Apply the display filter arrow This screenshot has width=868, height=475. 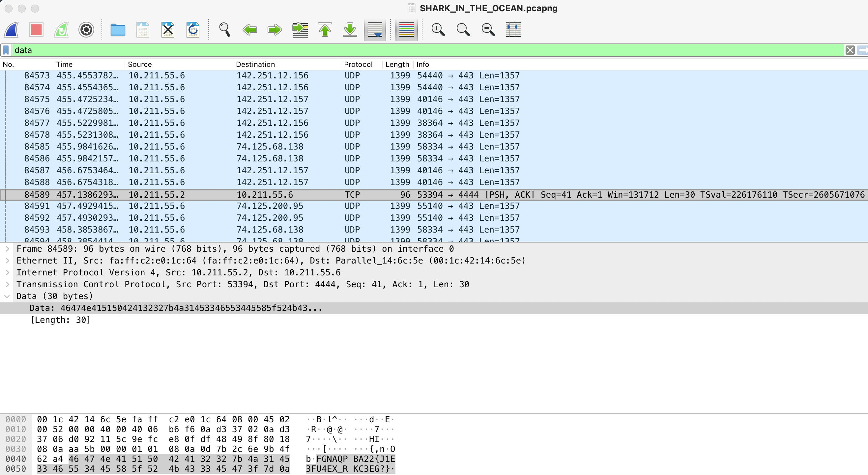pos(863,50)
